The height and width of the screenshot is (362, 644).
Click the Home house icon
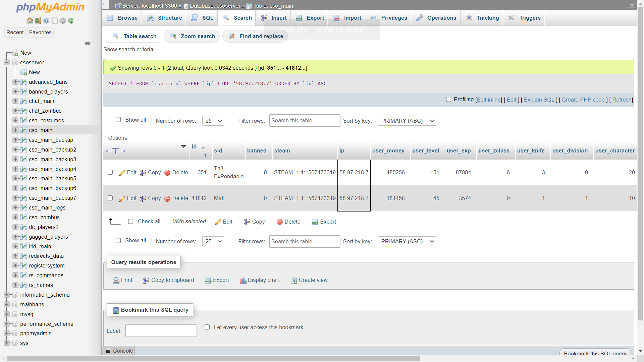click(x=30, y=21)
